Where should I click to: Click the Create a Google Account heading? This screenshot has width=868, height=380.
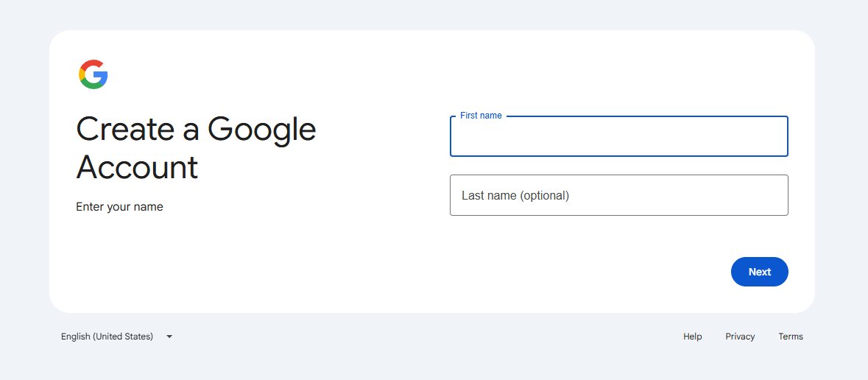pos(196,148)
